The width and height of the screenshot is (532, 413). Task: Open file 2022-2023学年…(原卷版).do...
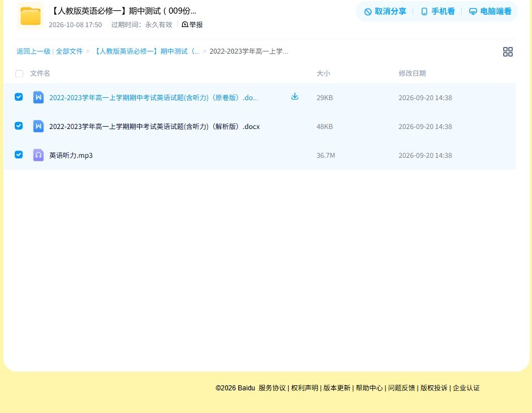coord(154,98)
